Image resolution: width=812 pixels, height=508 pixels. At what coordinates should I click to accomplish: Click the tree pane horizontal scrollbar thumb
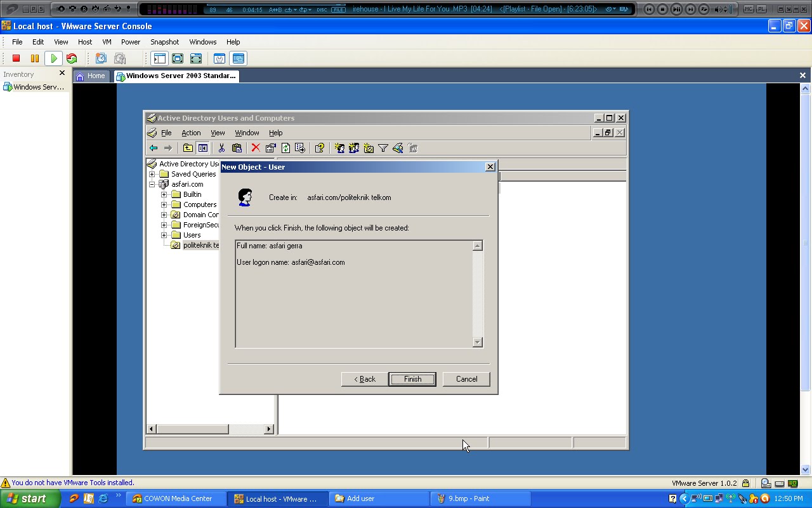(x=192, y=429)
